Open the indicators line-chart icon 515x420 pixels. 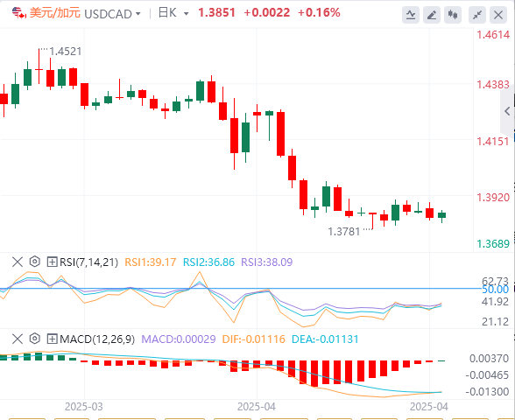pos(411,15)
